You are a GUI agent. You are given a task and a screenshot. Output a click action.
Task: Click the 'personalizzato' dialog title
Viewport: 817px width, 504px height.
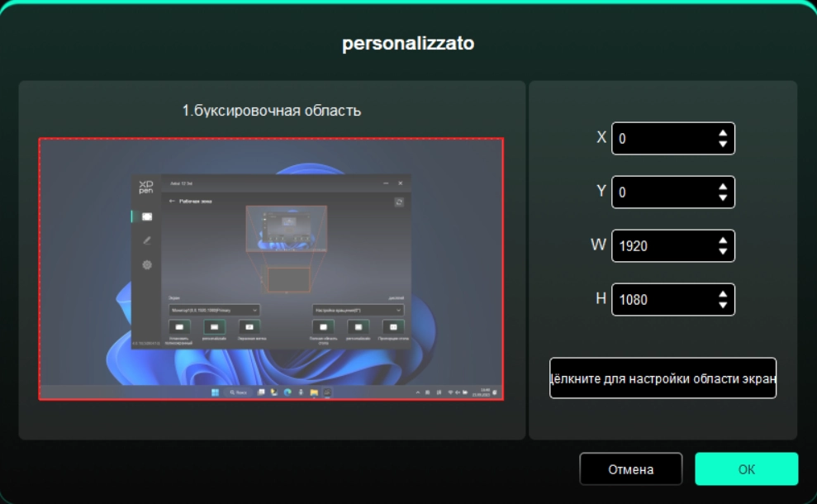(408, 45)
